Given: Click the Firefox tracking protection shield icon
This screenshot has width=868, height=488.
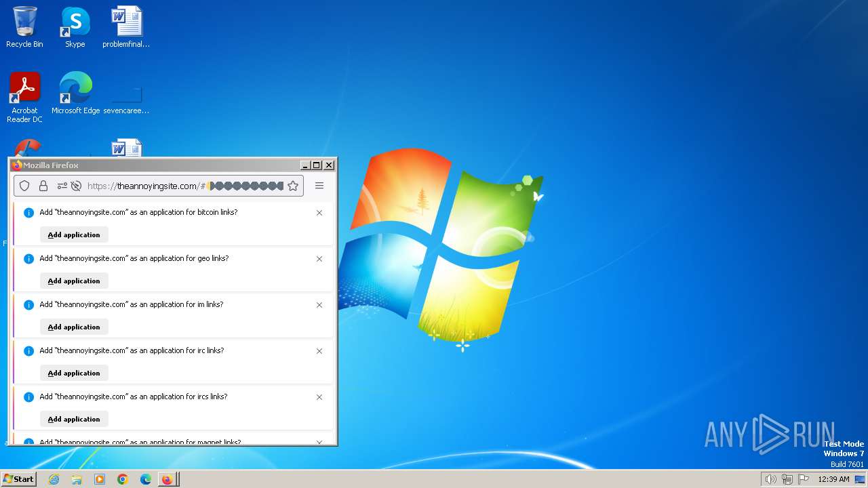Looking at the screenshot, I should coord(24,186).
